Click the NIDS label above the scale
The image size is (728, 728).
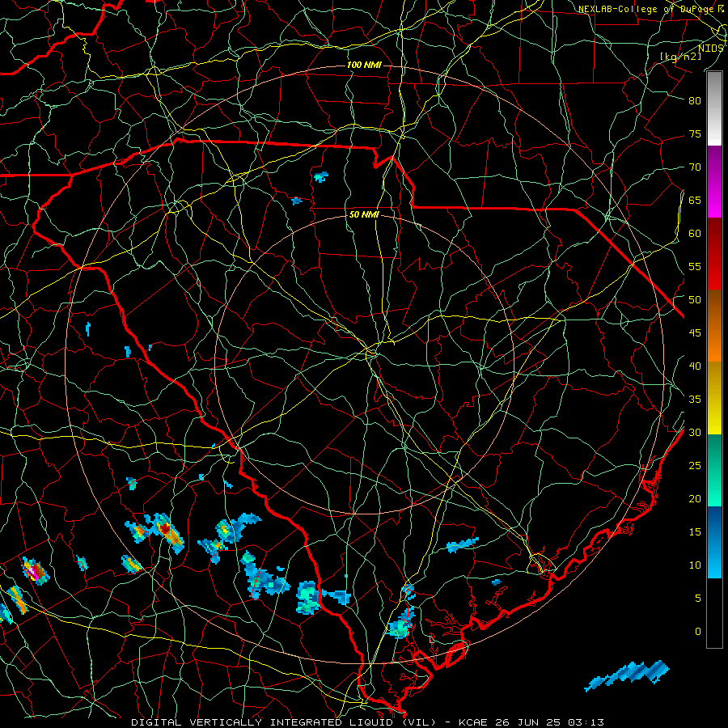pos(711,48)
